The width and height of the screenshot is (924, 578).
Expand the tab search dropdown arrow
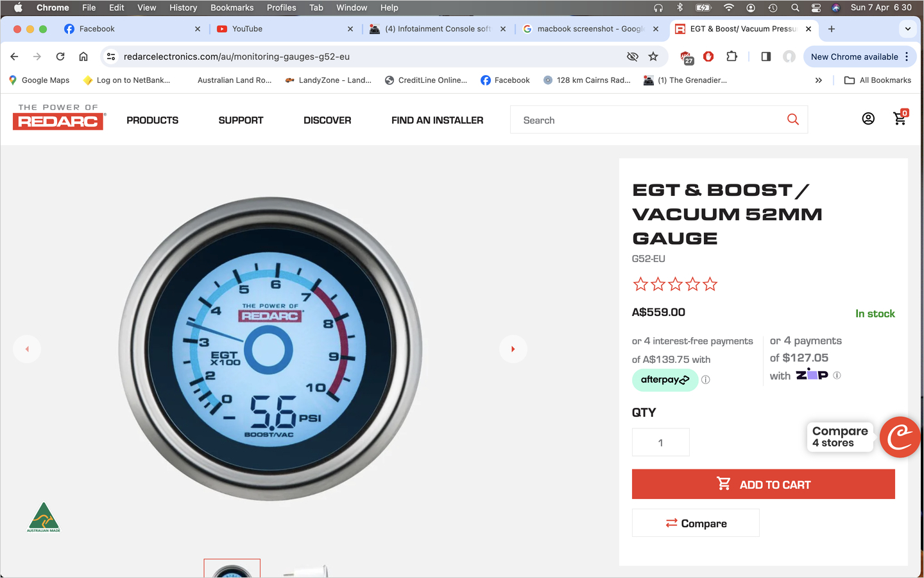point(908,29)
